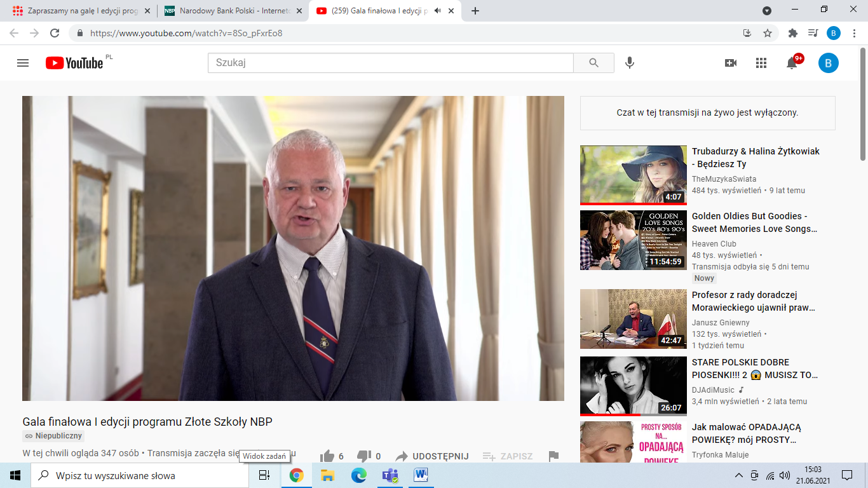868x488 pixels.
Task: Open the network icon in system tray
Action: (x=770, y=475)
